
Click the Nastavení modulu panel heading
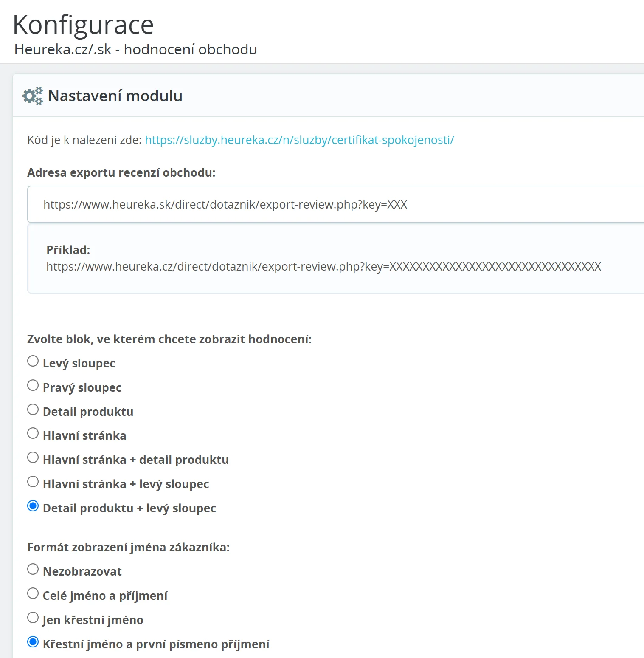pyautogui.click(x=115, y=96)
